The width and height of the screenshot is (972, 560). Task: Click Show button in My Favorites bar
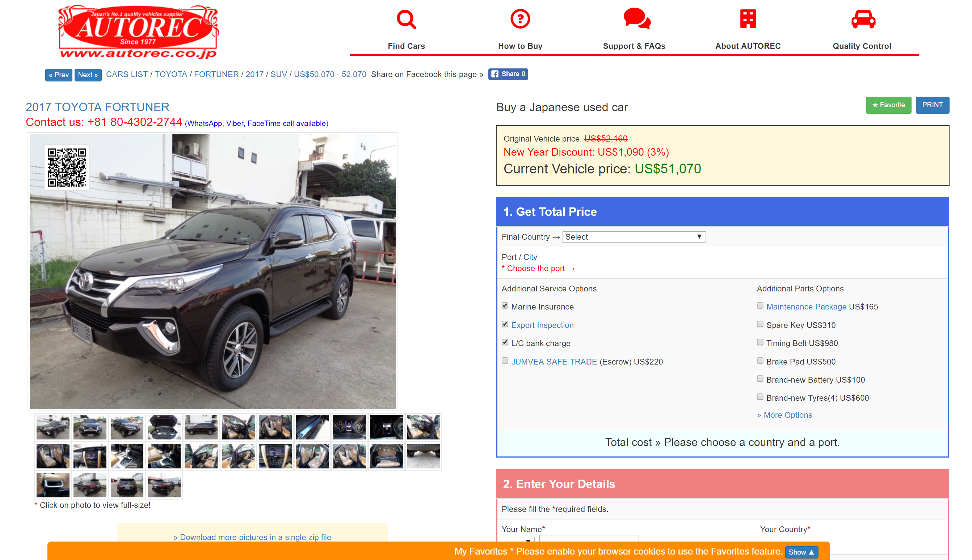(801, 552)
